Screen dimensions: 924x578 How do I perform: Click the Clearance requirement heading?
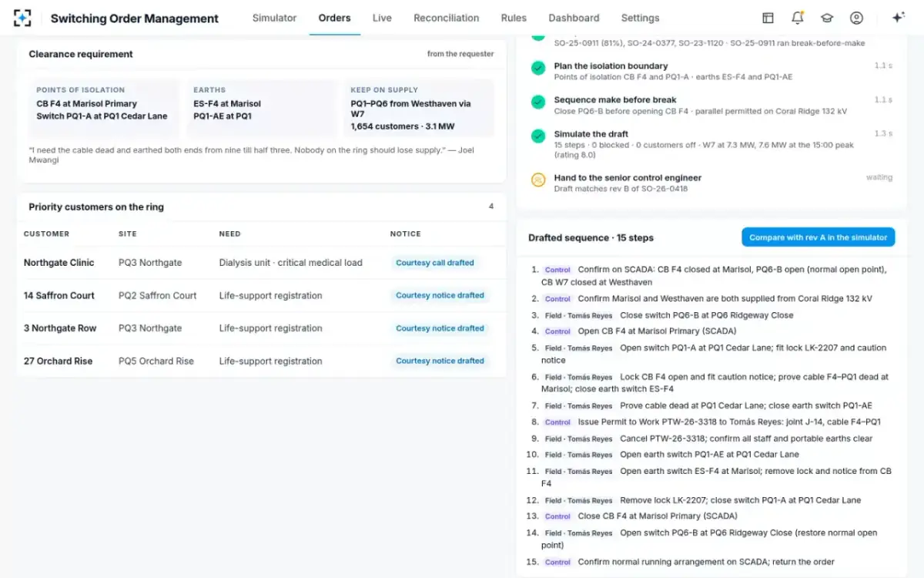pyautogui.click(x=81, y=54)
